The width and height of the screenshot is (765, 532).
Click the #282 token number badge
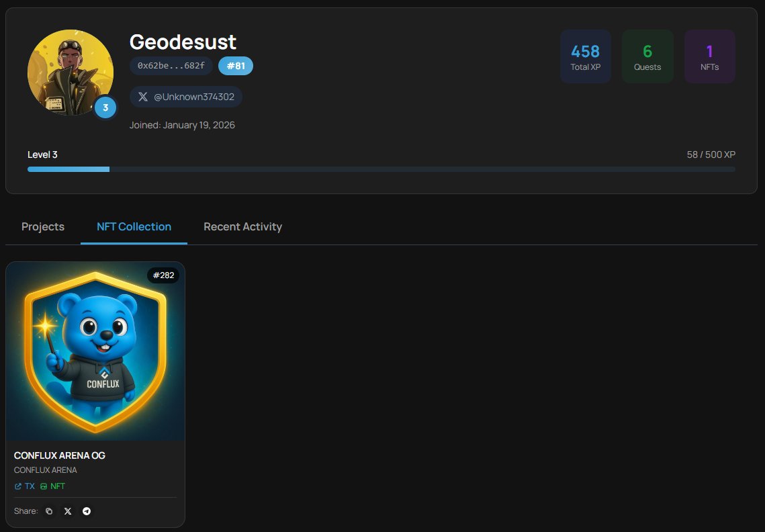(x=163, y=275)
